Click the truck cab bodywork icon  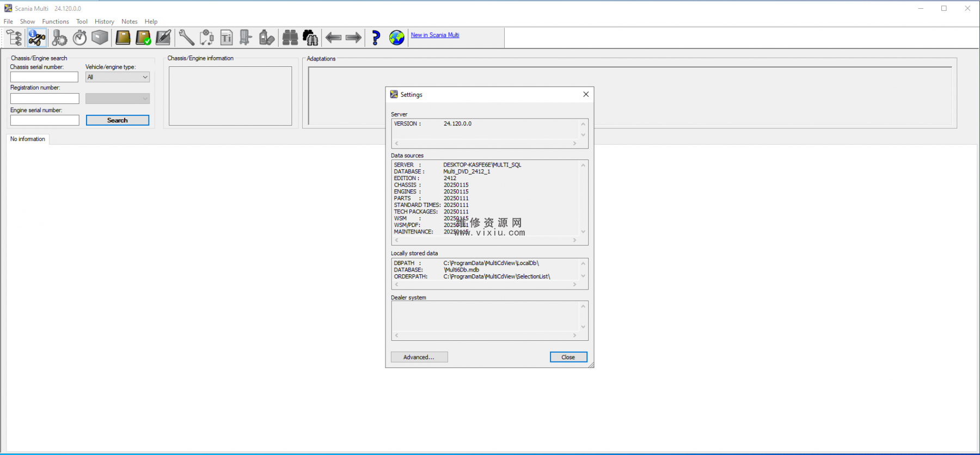(246, 38)
